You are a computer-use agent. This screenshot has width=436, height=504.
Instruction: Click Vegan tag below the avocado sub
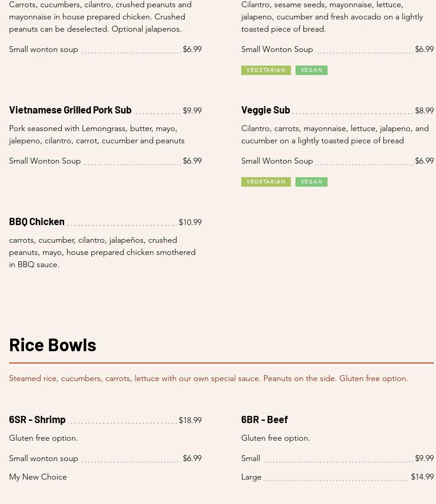[x=311, y=70]
